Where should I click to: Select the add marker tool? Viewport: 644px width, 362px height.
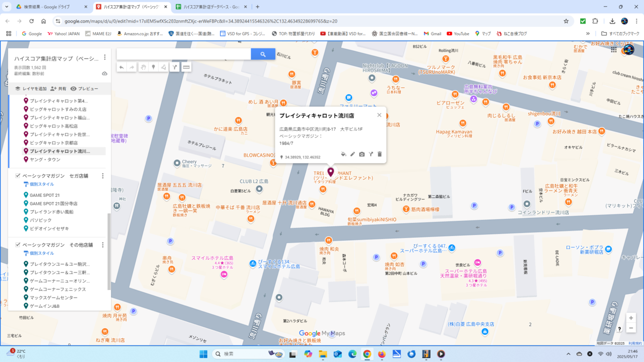pos(153,67)
